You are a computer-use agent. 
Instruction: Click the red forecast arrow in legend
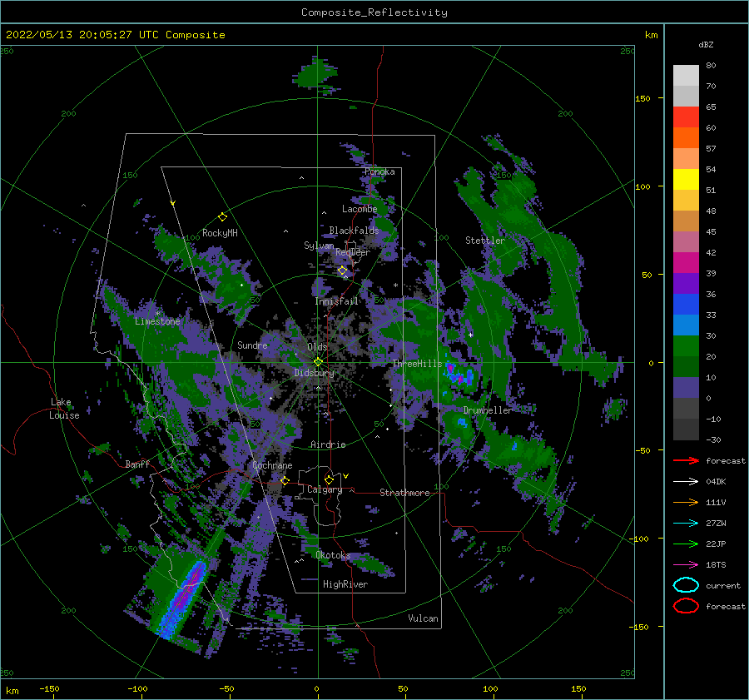(x=686, y=460)
